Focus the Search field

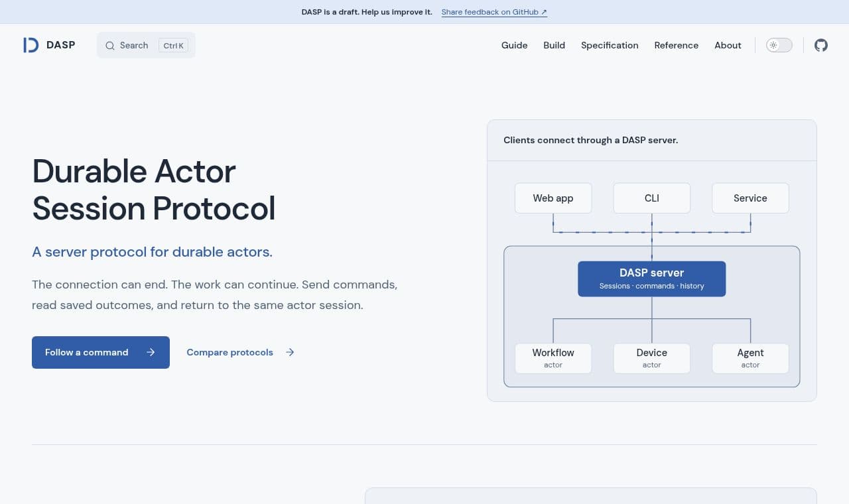(x=146, y=45)
